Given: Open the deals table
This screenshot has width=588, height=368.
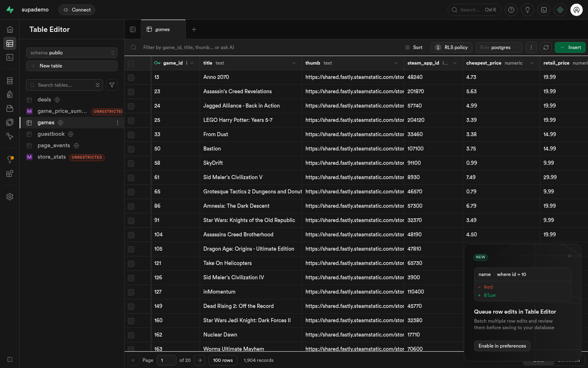Looking at the screenshot, I should click(x=44, y=100).
